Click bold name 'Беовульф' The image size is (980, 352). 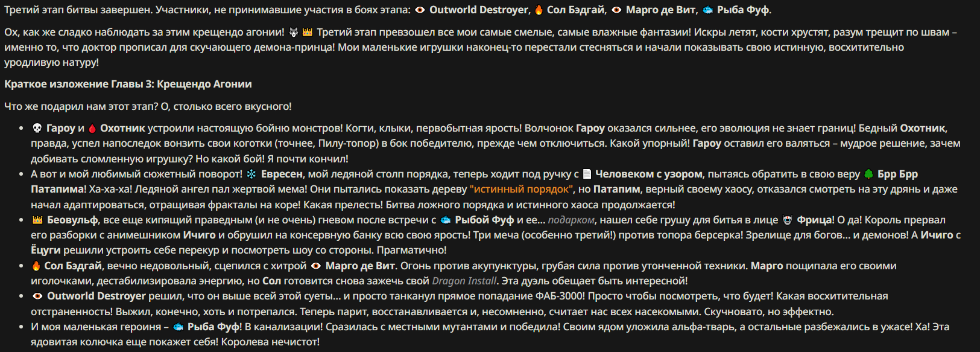72,220
